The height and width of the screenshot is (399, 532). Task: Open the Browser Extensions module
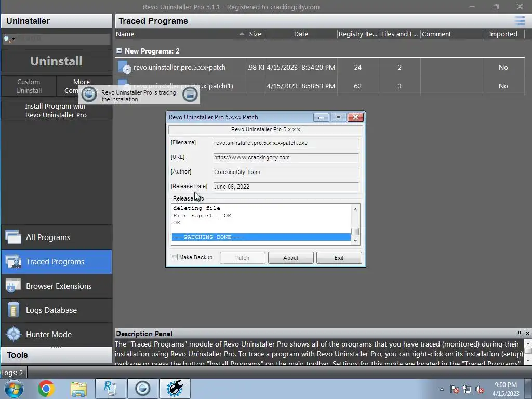(57, 286)
